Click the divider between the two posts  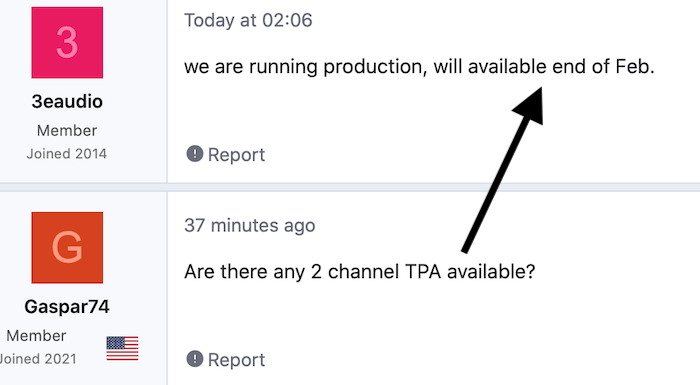[350, 187]
